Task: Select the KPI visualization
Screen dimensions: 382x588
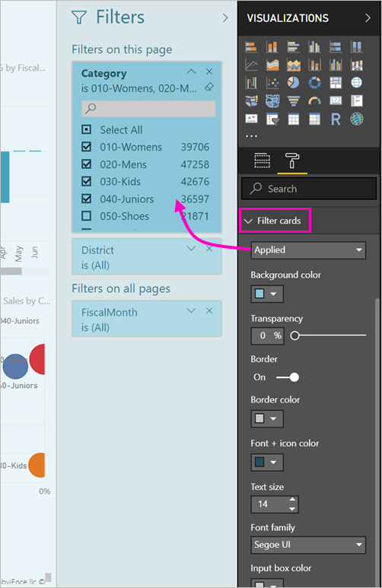Action: [251, 119]
